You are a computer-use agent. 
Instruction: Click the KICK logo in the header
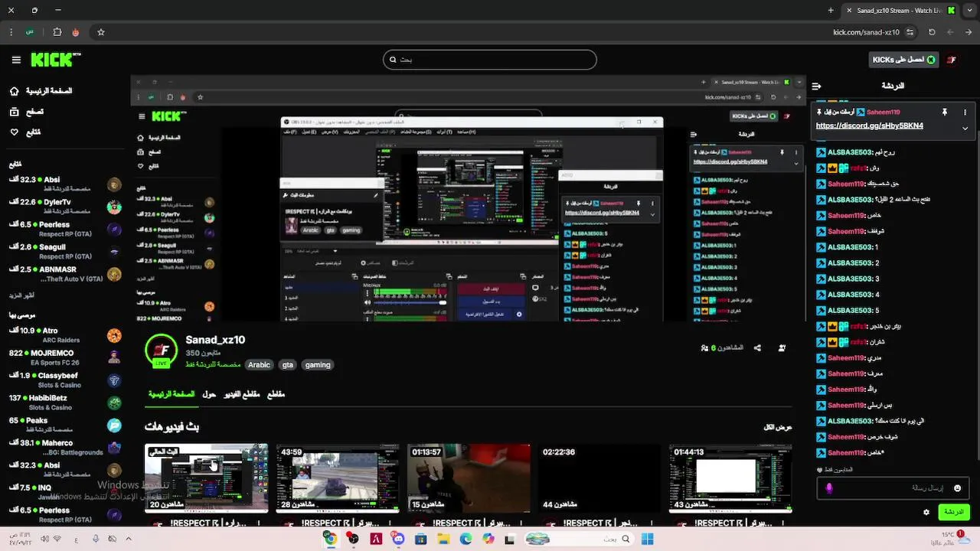(56, 60)
